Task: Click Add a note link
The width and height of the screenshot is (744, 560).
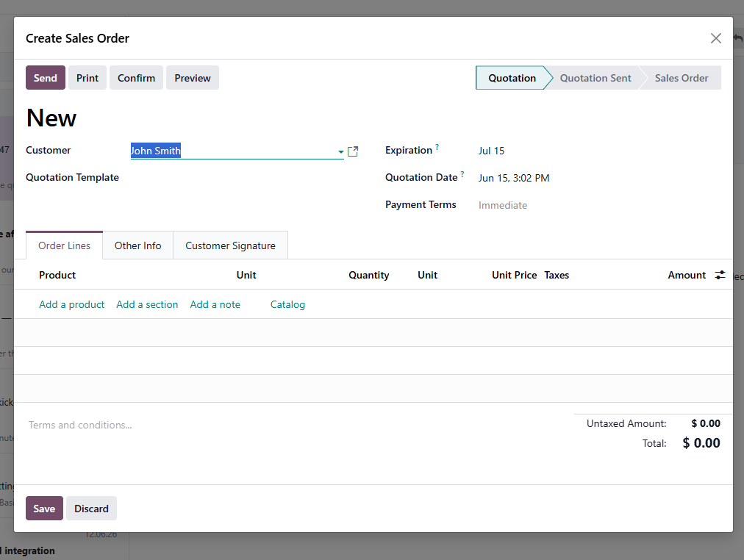Action: 215,304
